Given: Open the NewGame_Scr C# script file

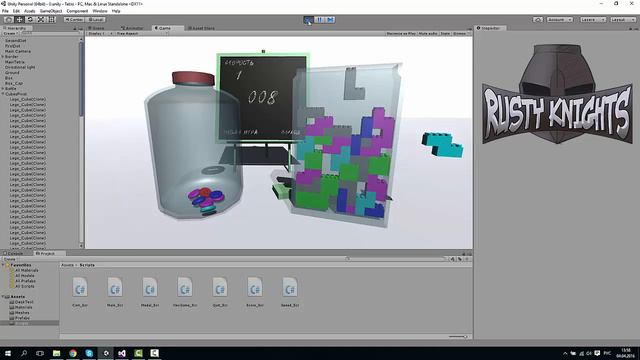Looking at the screenshot, I should [185, 291].
